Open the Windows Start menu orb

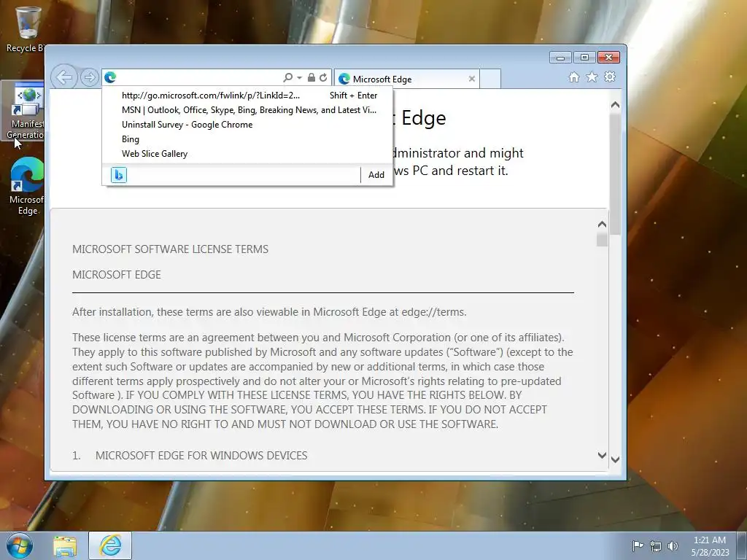20,545
